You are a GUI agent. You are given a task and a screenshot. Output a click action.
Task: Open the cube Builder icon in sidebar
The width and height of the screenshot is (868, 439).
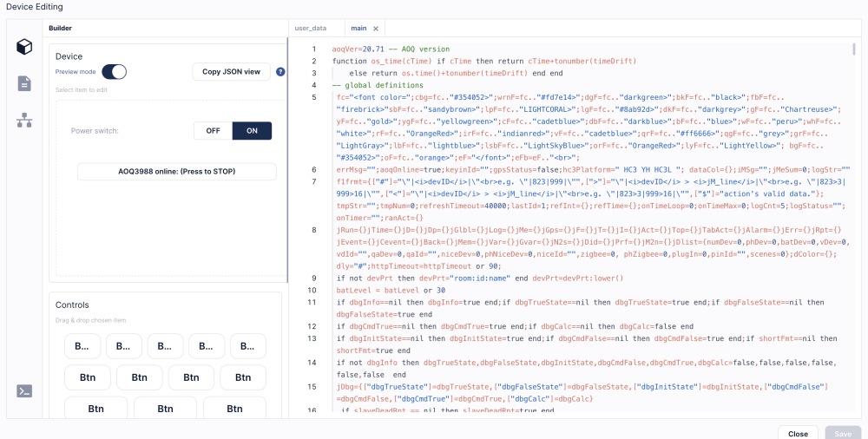(x=24, y=47)
